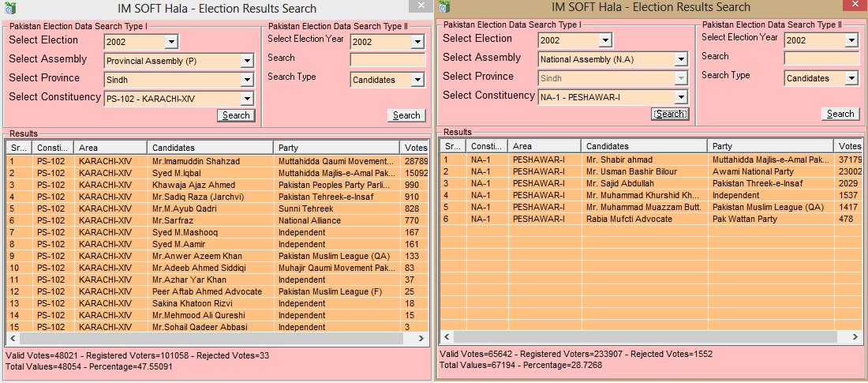Click right window's app icon in title bar
The width and height of the screenshot is (868, 383).
pos(444,6)
